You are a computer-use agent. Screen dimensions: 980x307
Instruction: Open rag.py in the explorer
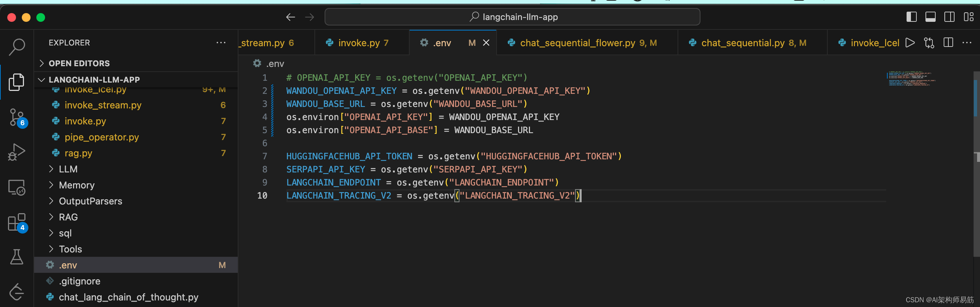coord(136,153)
